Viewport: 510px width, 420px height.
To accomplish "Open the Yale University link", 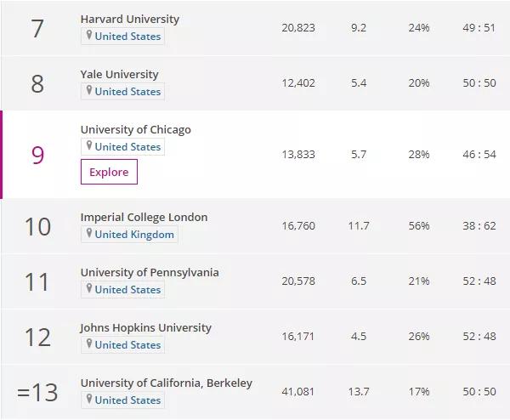I will click(x=119, y=75).
